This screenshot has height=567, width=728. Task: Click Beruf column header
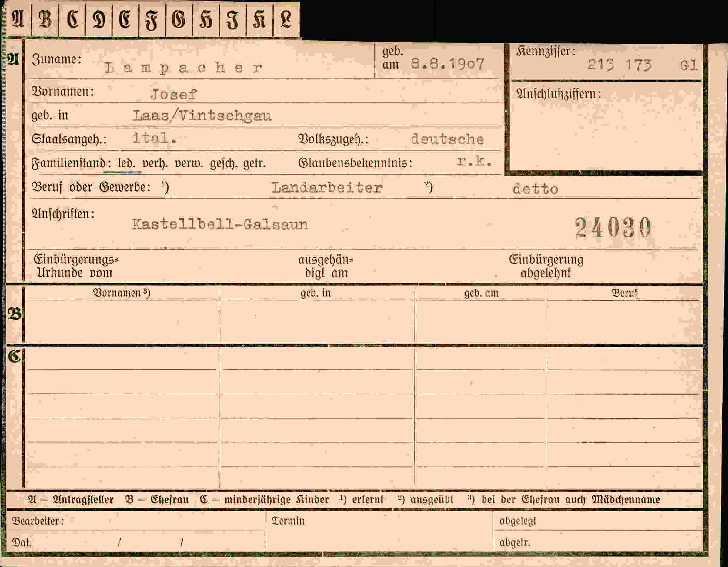(x=624, y=293)
